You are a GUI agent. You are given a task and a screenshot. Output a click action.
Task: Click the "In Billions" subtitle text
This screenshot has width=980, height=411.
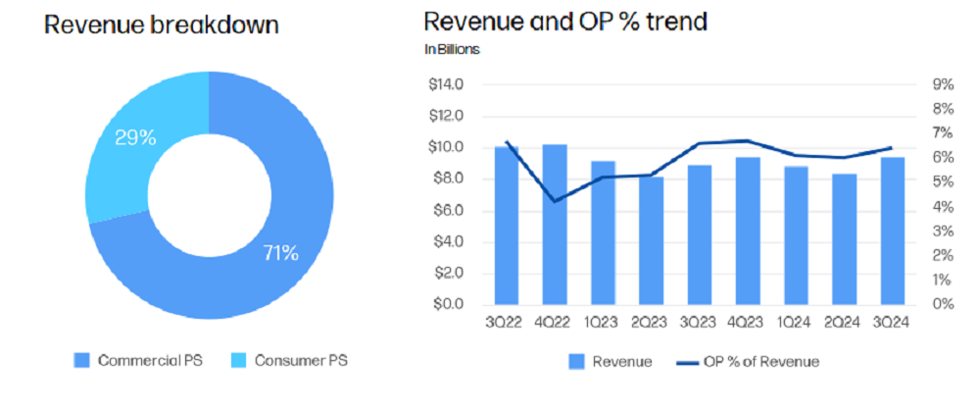pyautogui.click(x=452, y=47)
